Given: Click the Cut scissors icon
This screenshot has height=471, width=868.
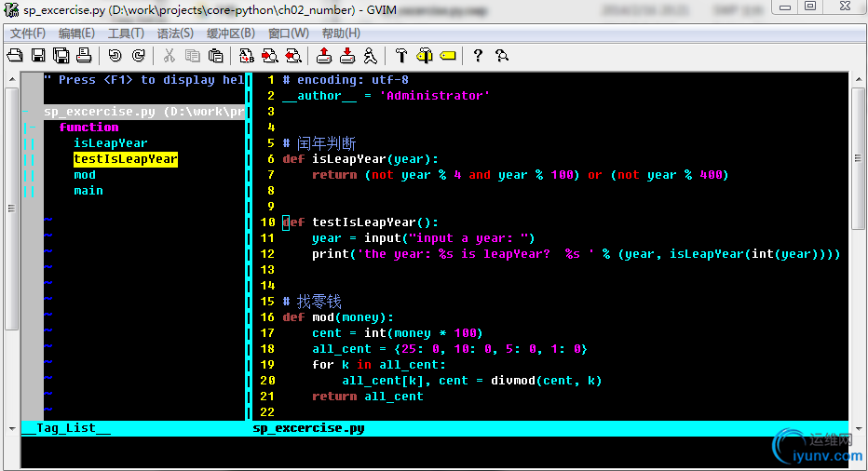Looking at the screenshot, I should [169, 55].
